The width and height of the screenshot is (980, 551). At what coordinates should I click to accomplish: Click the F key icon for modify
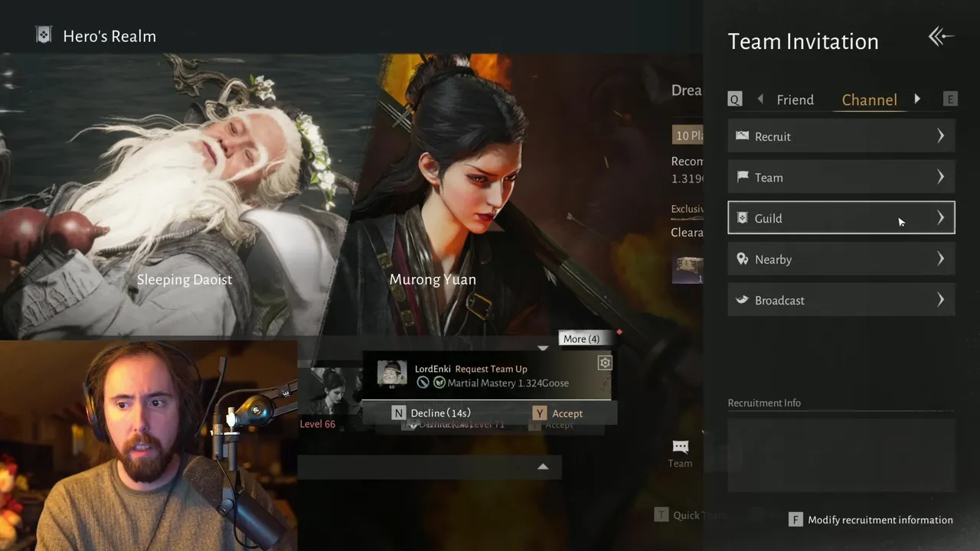[795, 520]
